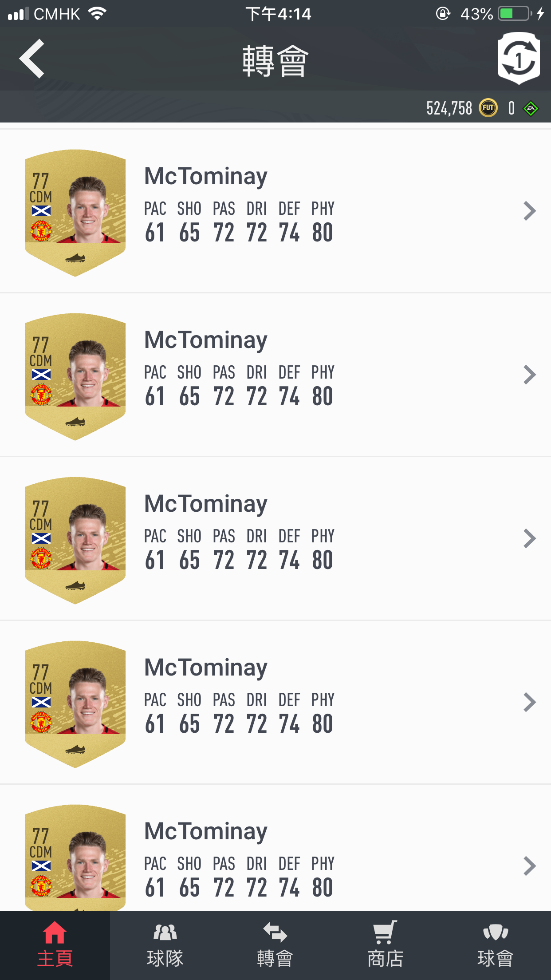Screen dimensions: 551x980
Task: Tap the battery indicator in status bar
Action: pos(515,14)
